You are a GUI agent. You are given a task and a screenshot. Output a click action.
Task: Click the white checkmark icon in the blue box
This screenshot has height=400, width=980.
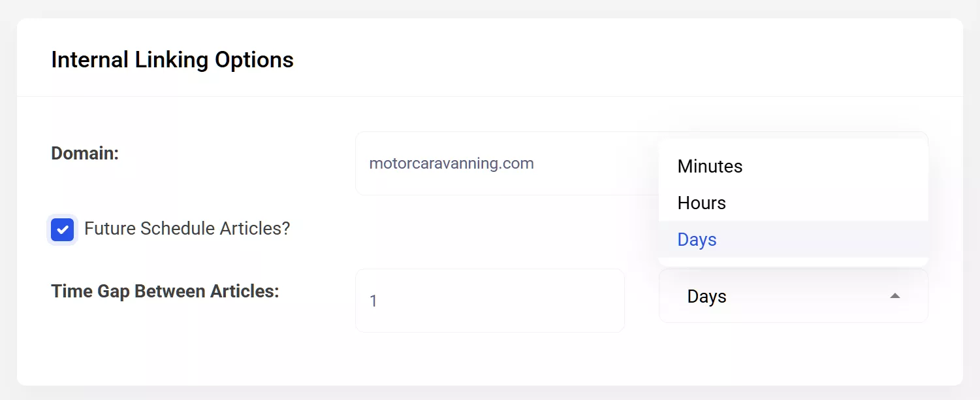[63, 230]
